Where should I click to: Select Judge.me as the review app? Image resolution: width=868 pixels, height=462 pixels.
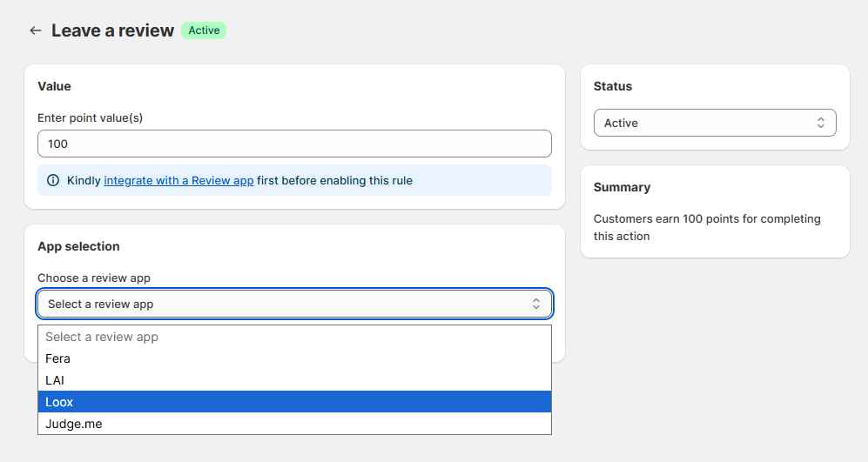pos(74,424)
